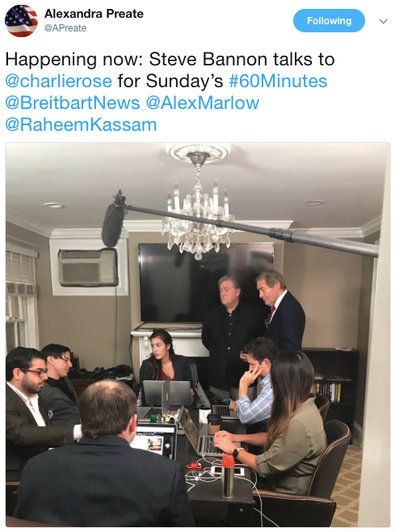
Task: Click the red-capped bottle on the table
Action: coord(228,475)
